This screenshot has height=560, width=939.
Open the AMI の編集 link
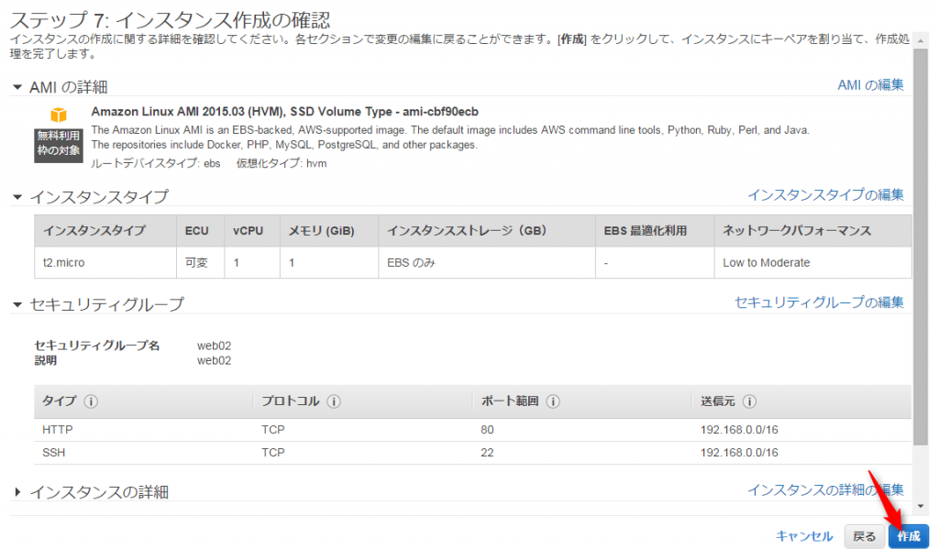click(x=870, y=85)
